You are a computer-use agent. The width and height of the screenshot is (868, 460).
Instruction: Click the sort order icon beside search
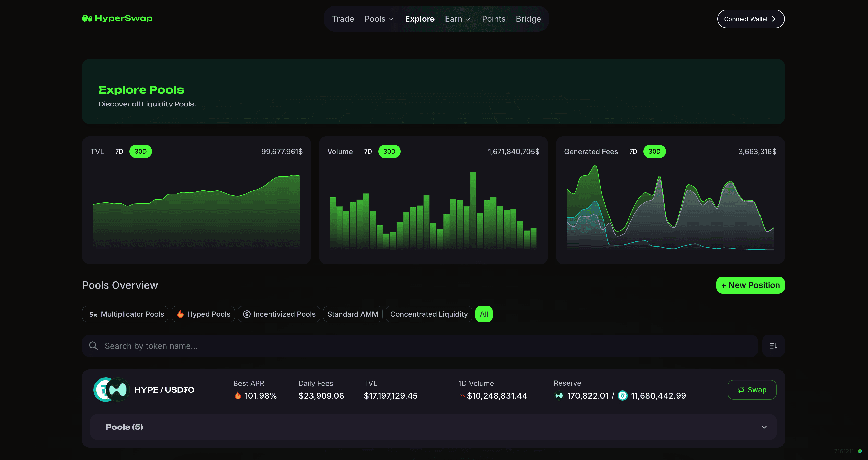tap(773, 346)
